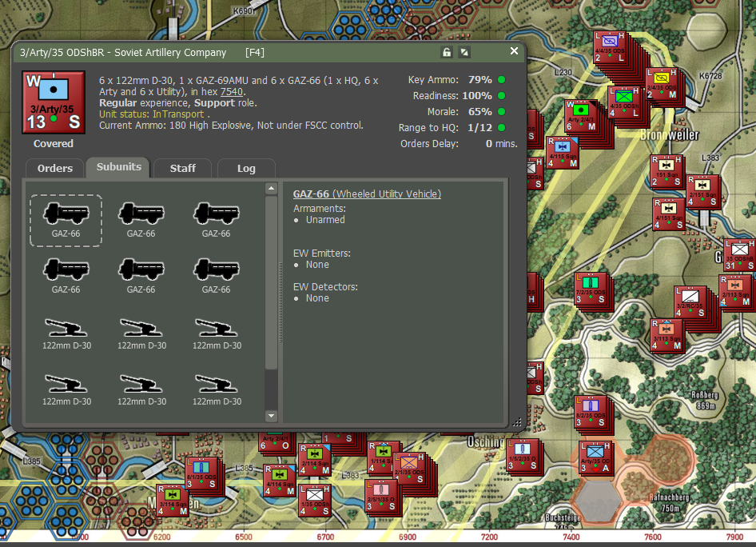Click the resize grip at dialog bottom-right corner
Image resolution: width=756 pixels, height=547 pixels.
pos(517,421)
